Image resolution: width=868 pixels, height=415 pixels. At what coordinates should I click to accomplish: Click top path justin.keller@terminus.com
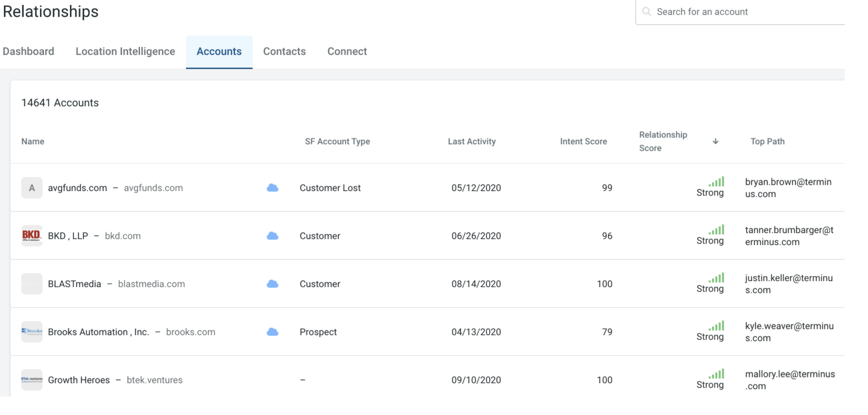789,284
